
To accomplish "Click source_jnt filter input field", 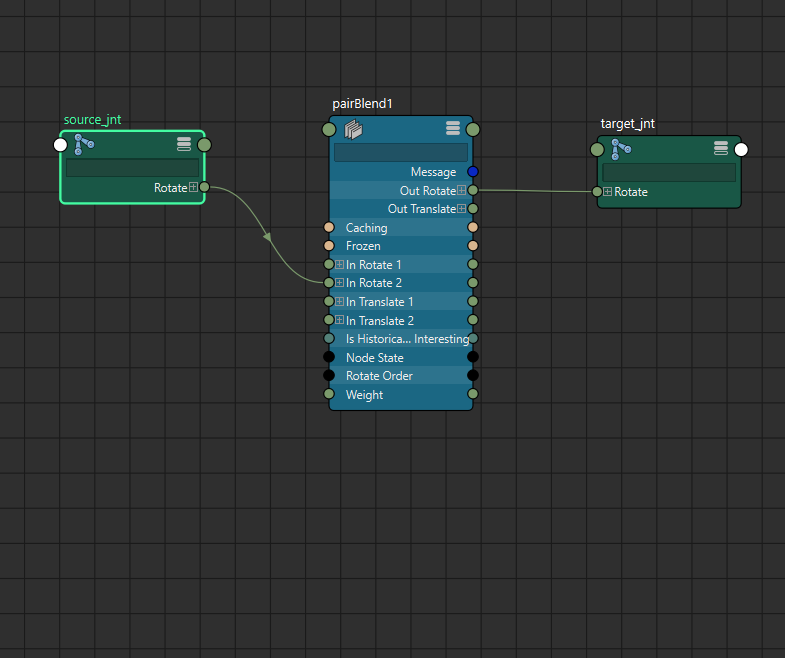I will [x=132, y=168].
